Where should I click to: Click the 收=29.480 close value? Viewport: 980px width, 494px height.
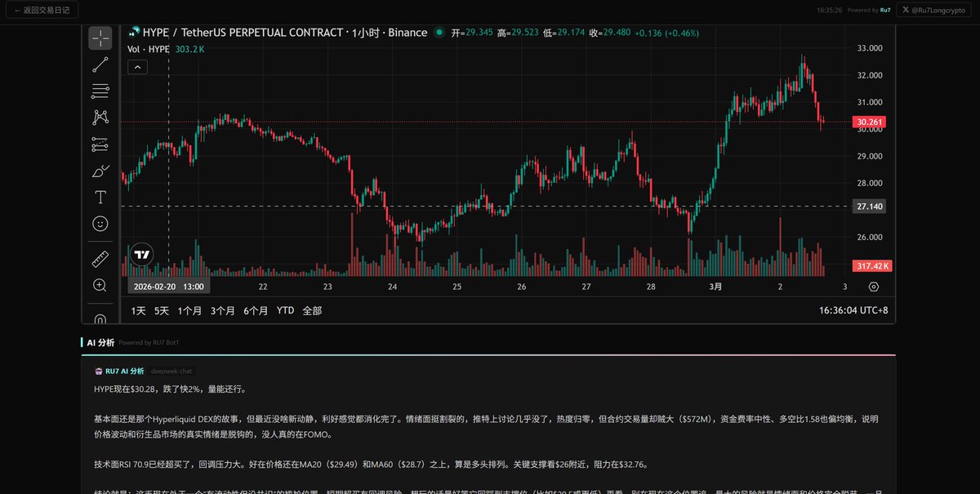pyautogui.click(x=610, y=33)
